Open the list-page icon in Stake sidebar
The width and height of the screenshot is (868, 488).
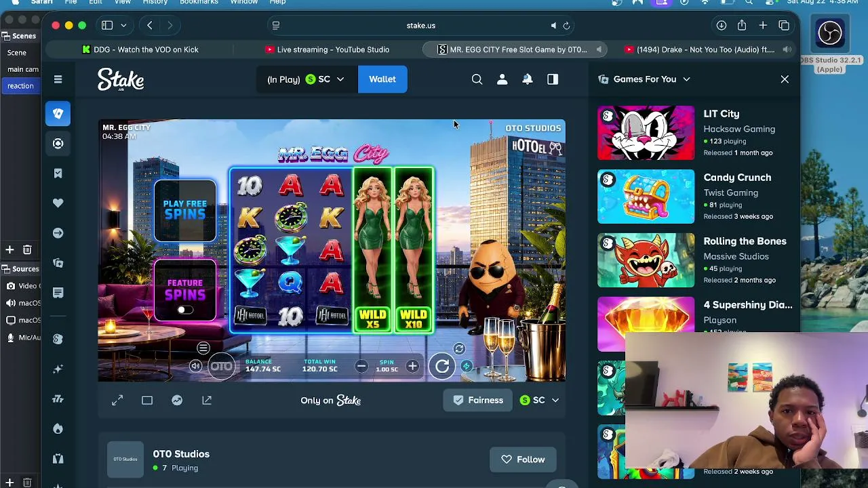click(x=58, y=293)
